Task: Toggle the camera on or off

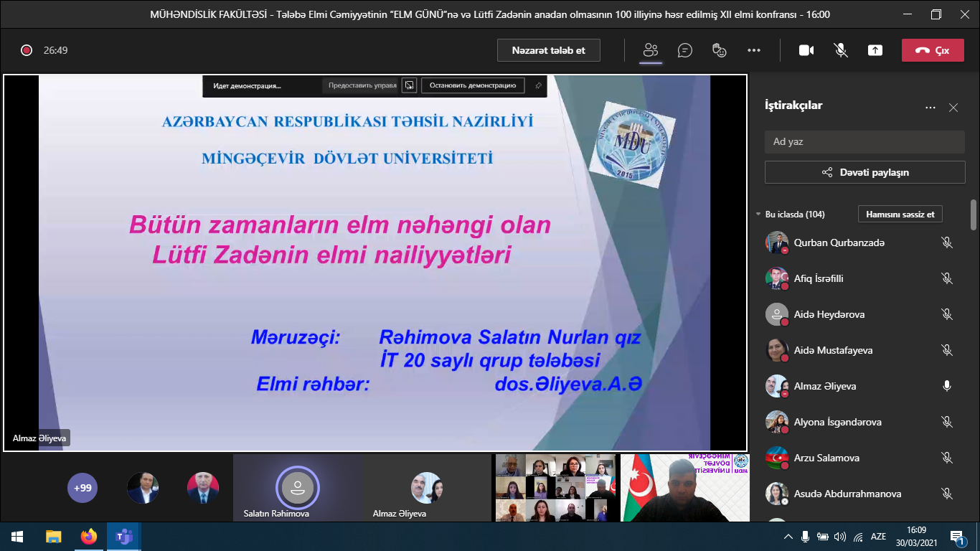Action: pyautogui.click(x=806, y=50)
